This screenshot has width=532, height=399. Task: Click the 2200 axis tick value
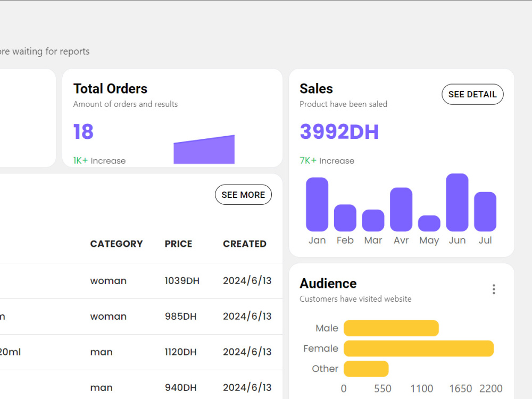tap(491, 388)
